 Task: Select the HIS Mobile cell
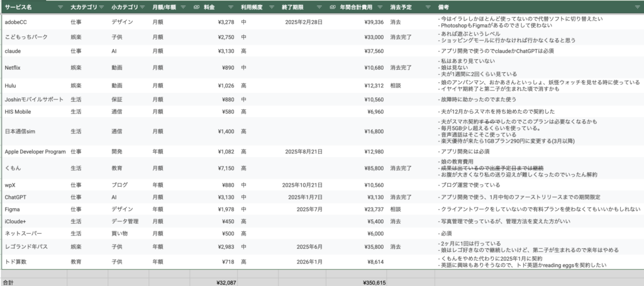[x=35, y=112]
